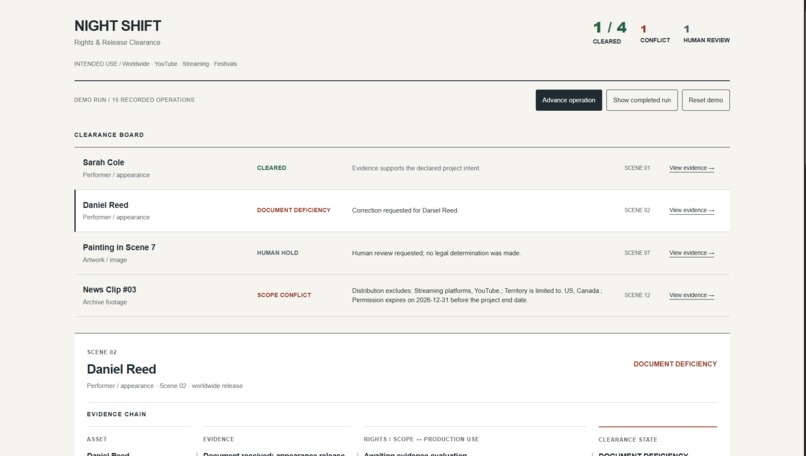Click the EVIDENCE CHAIN heading
The height and width of the screenshot is (456, 806).
117,414
